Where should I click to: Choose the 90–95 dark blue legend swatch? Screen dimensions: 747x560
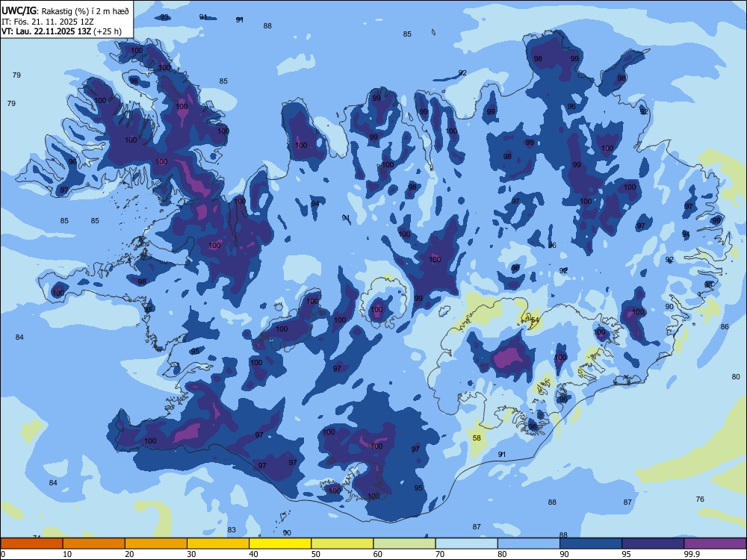591,544
